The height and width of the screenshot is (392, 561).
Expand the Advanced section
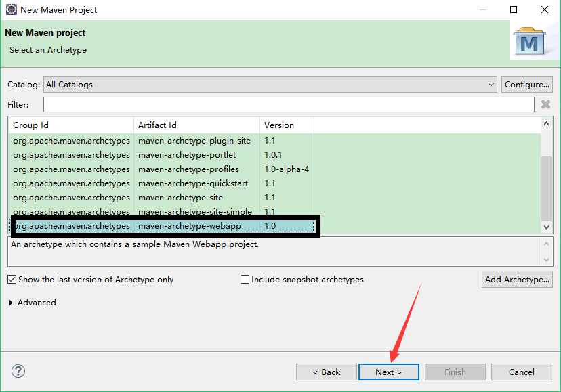11,303
